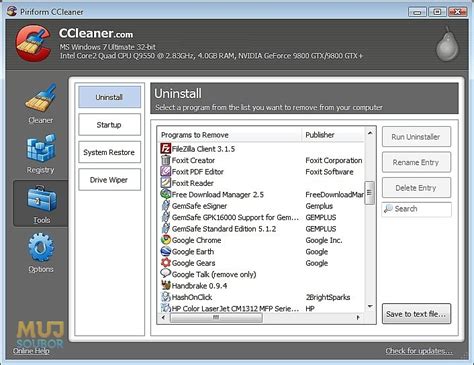The height and width of the screenshot is (365, 474).
Task: Click the Foxit PDF Editor icon
Action: pyautogui.click(x=166, y=171)
